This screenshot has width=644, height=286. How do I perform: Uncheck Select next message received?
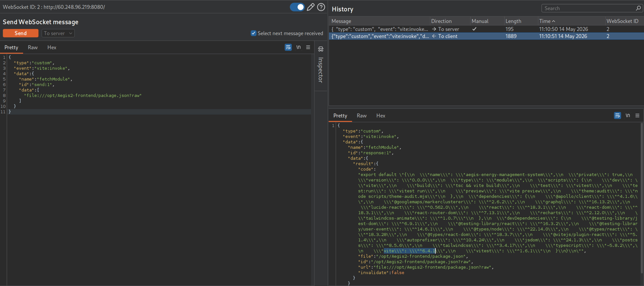tap(253, 33)
